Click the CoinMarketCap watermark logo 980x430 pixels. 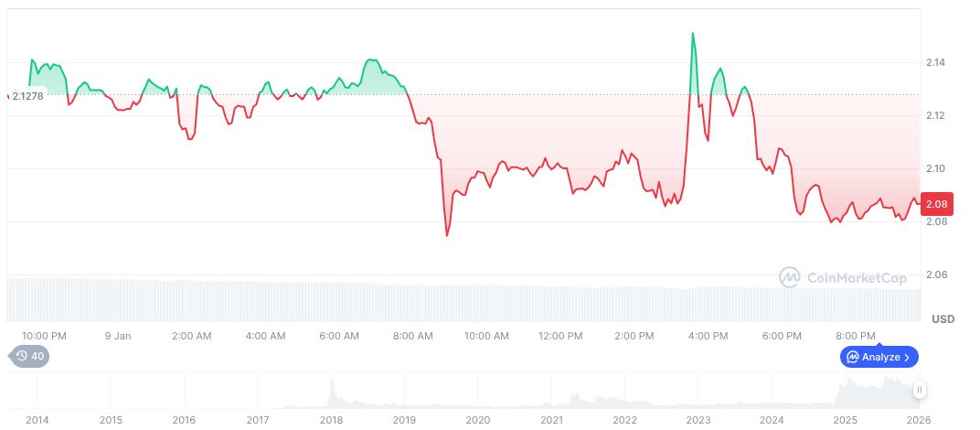(x=790, y=276)
